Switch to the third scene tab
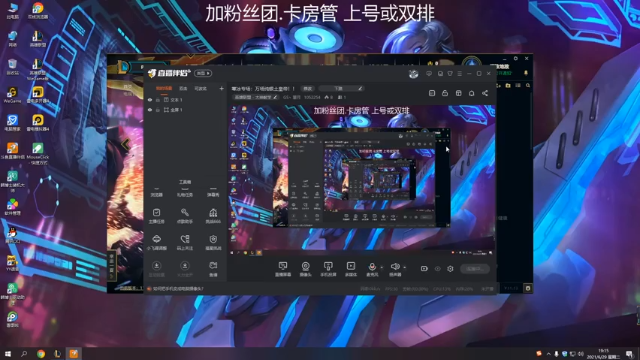Screen dimensions: 640x360 (200, 89)
